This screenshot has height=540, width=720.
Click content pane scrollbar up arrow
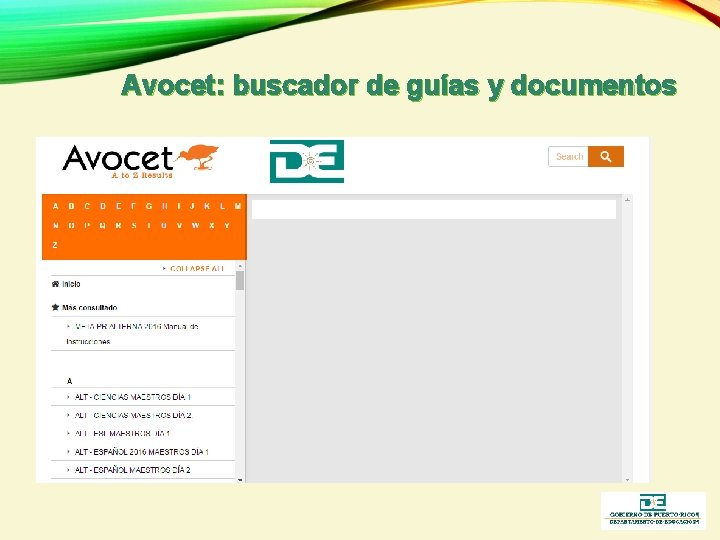[627, 199]
